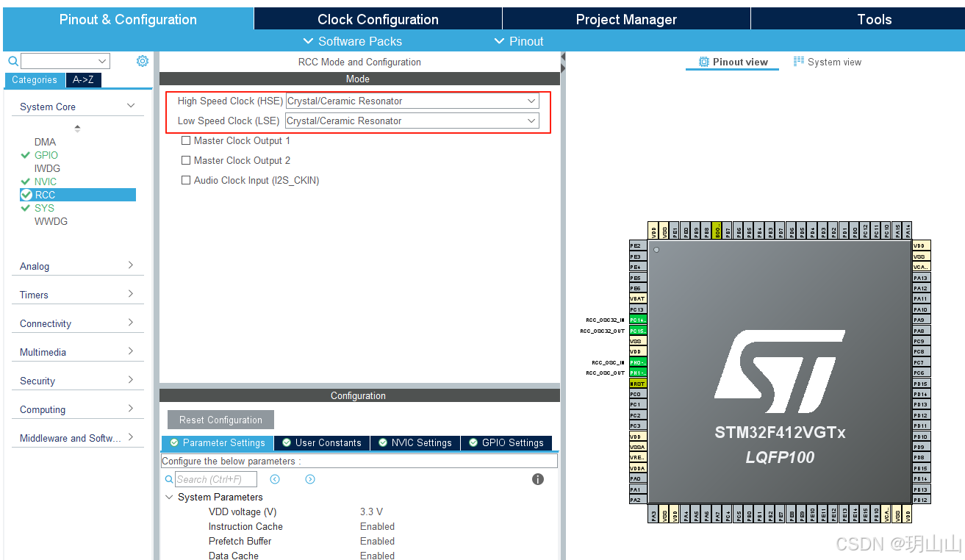Click the green PC14 pin on the chip

tap(636, 320)
